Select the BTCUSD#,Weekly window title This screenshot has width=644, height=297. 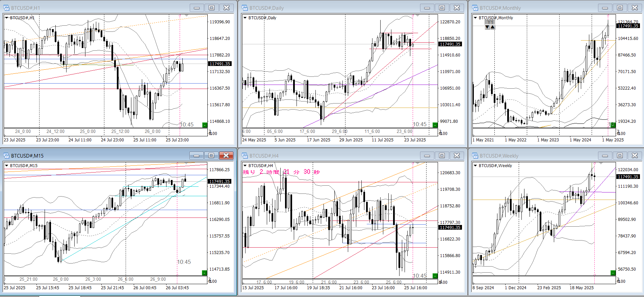[499, 156]
